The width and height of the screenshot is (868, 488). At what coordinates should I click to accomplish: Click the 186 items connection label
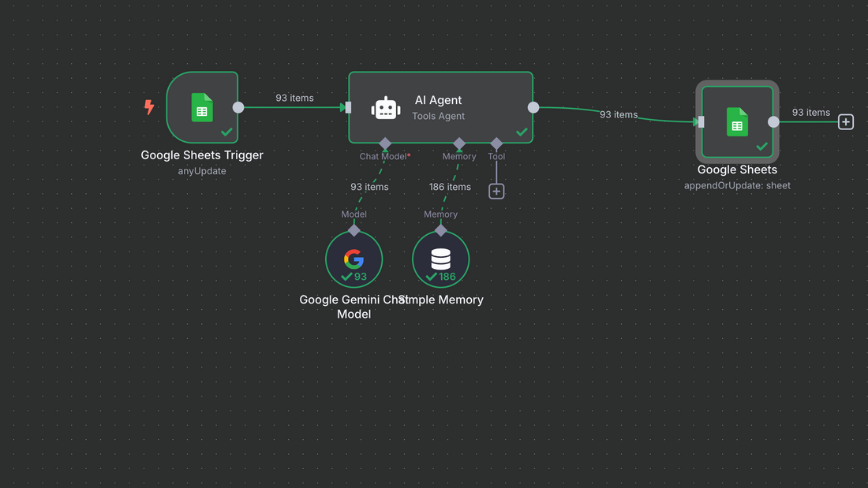click(x=450, y=187)
